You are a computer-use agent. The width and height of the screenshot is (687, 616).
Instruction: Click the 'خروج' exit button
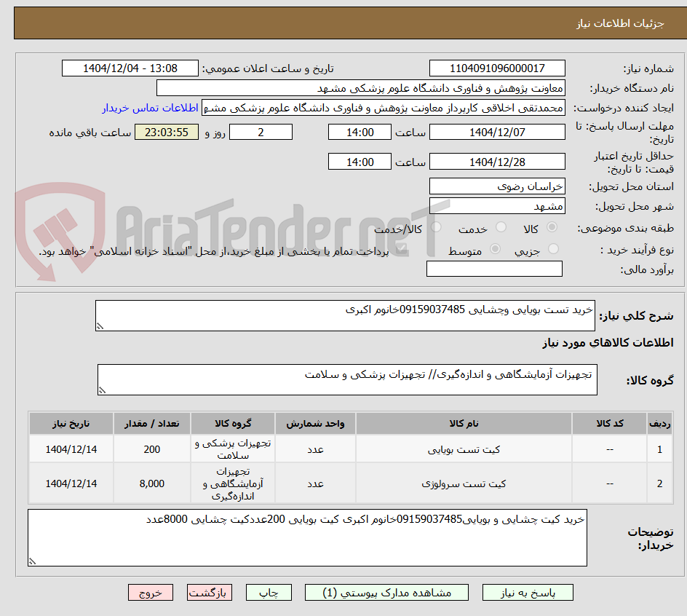(x=150, y=592)
